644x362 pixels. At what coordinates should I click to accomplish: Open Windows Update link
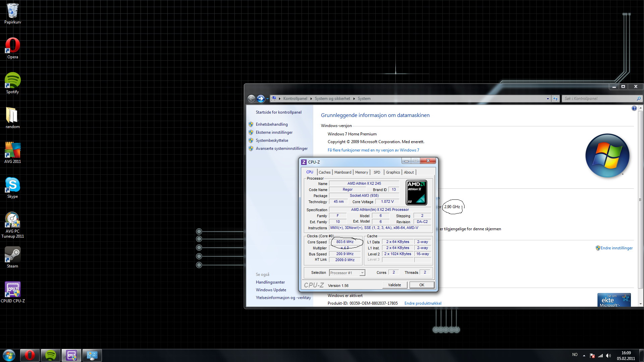coord(271,290)
